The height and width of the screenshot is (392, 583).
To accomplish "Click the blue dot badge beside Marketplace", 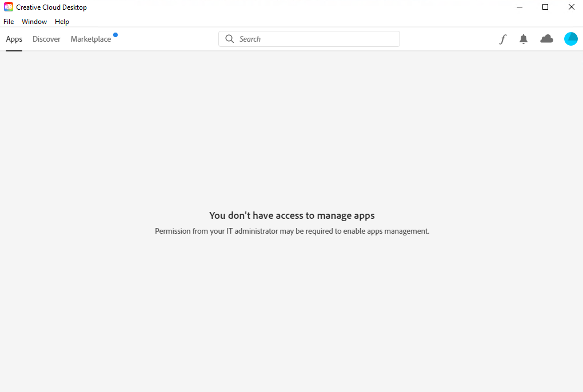I will coord(115,35).
